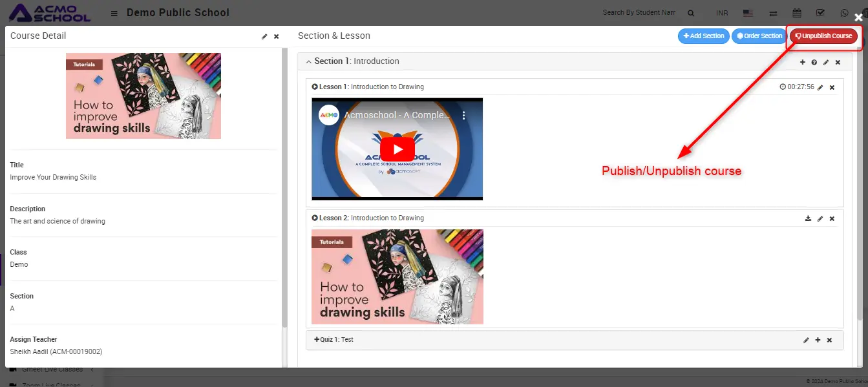Collapse Section 1 Introduction using the chevron

[308, 62]
